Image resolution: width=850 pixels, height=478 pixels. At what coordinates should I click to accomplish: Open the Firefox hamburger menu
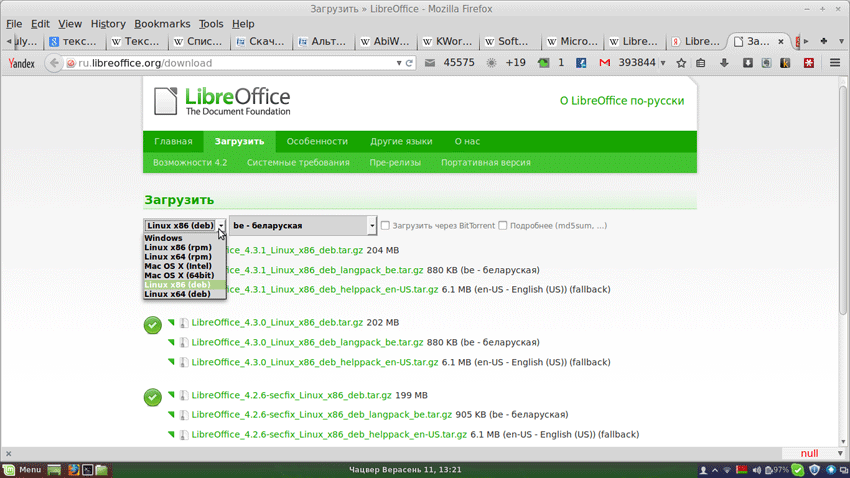point(834,63)
